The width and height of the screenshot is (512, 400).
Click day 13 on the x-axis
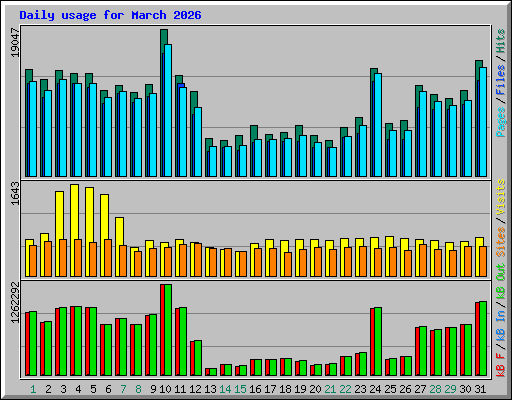point(210,389)
